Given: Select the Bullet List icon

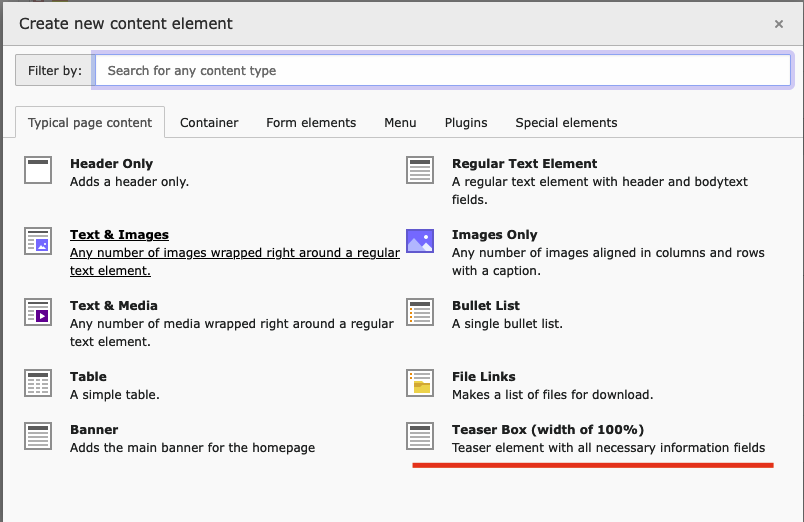Looking at the screenshot, I should [420, 312].
